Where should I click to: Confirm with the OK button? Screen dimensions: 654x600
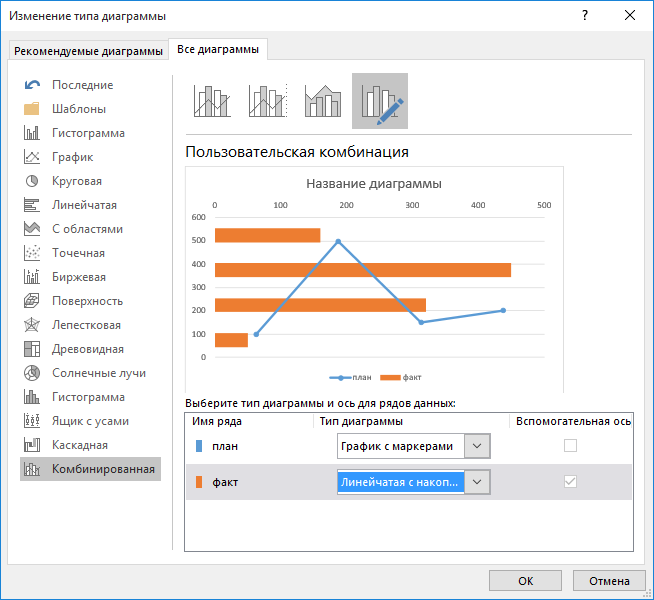pyautogui.click(x=525, y=581)
